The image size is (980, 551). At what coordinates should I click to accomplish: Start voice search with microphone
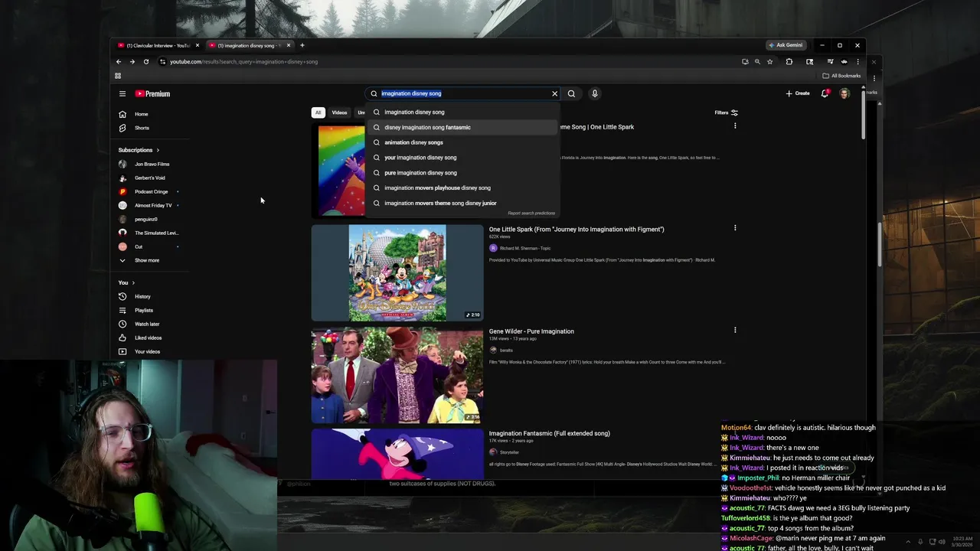(594, 93)
